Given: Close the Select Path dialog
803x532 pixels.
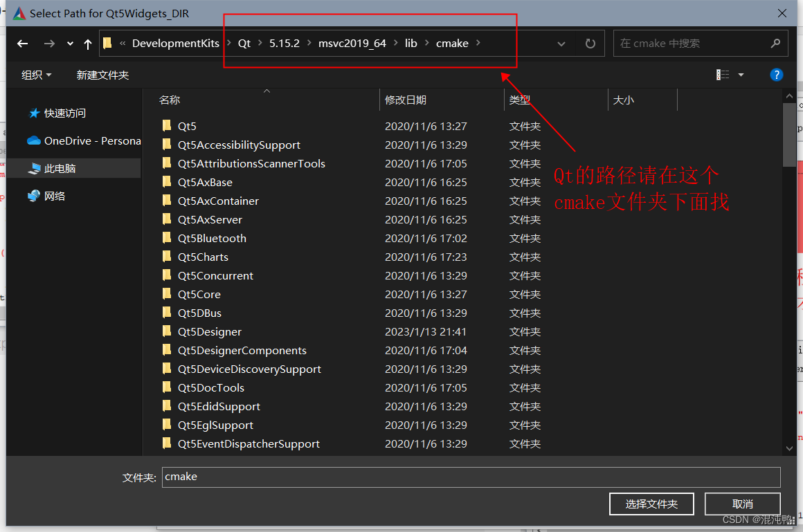Looking at the screenshot, I should (x=782, y=13).
